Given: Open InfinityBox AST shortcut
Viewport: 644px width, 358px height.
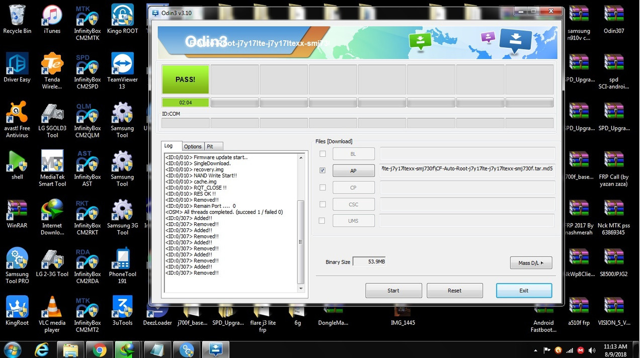Looking at the screenshot, I should coord(87,169).
